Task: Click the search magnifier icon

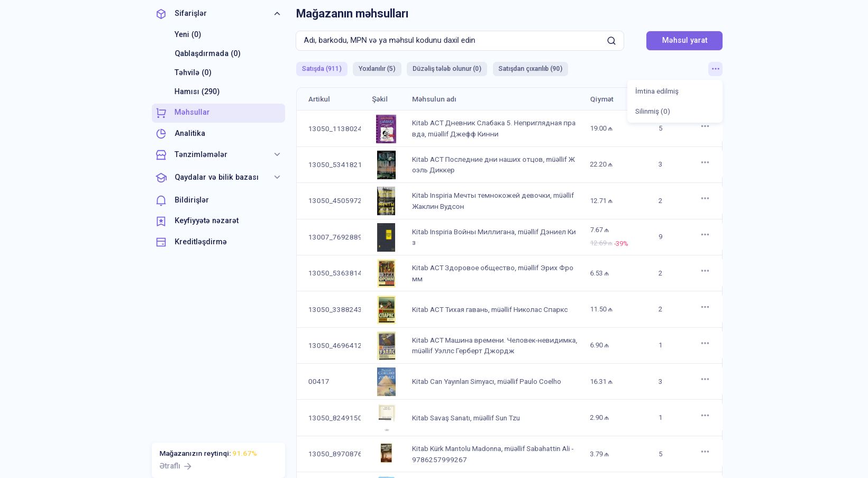Action: [x=611, y=41]
